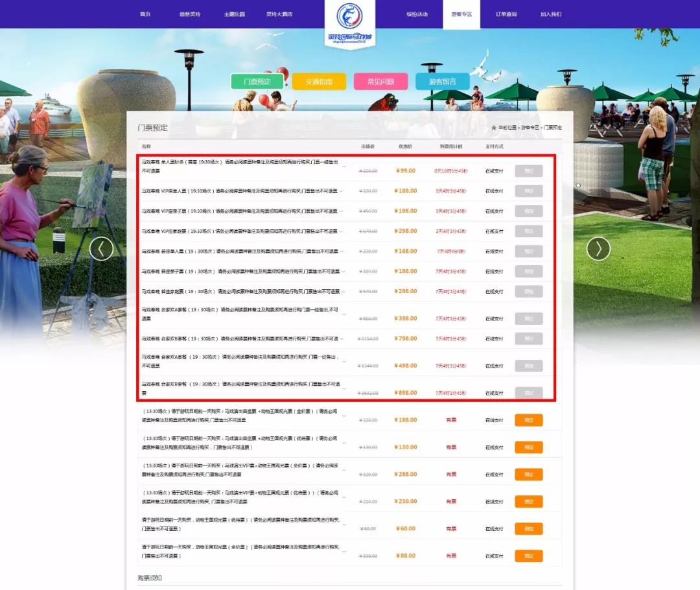Image resolution: width=700 pixels, height=590 pixels.
Task: Click the Lingling International Circus logo
Action: [x=350, y=23]
